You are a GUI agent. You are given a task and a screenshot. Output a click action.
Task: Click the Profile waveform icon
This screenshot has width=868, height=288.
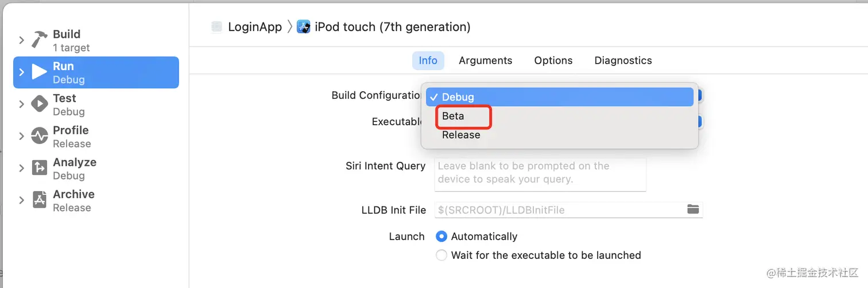click(40, 137)
